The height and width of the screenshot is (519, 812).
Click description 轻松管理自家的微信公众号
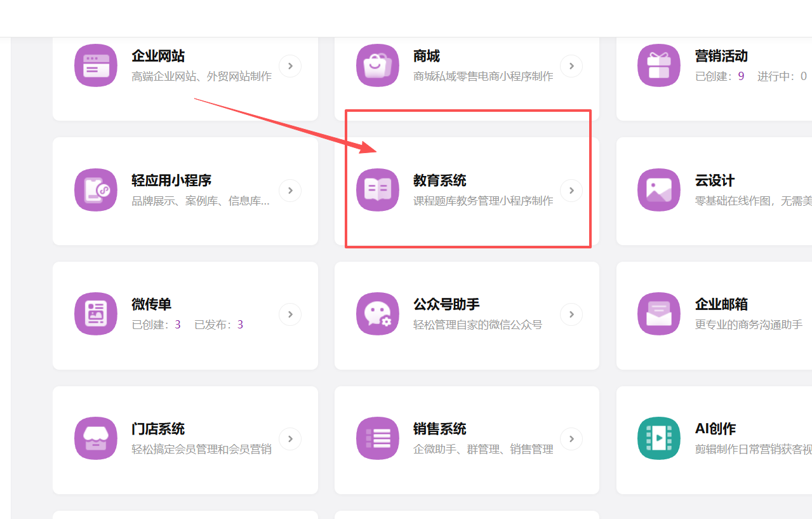[478, 325]
